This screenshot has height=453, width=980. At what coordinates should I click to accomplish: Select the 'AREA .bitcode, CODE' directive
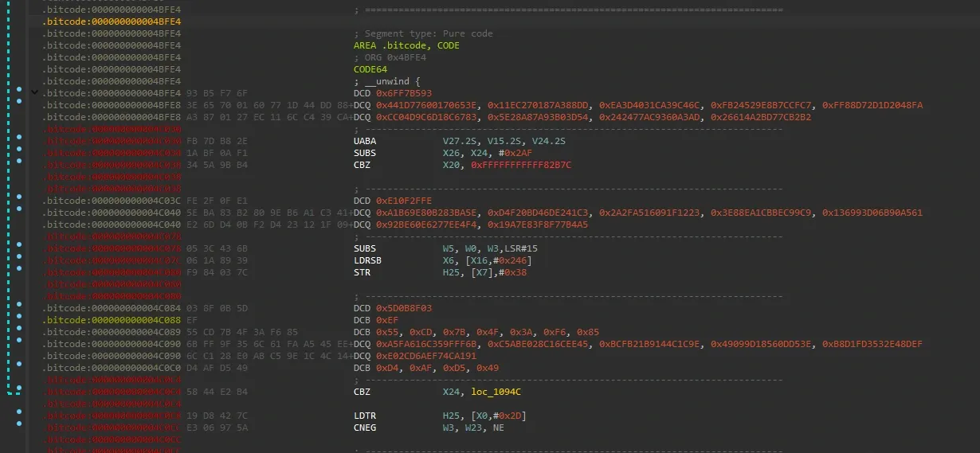pos(406,45)
